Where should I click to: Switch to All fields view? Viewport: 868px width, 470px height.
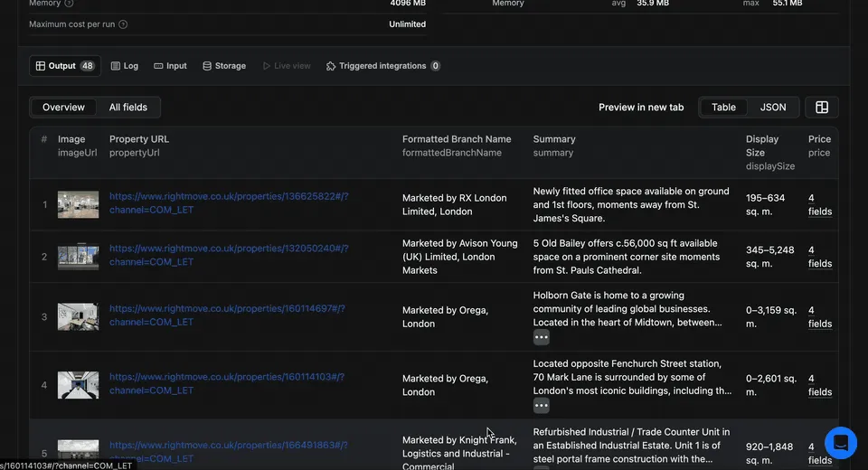pos(128,107)
